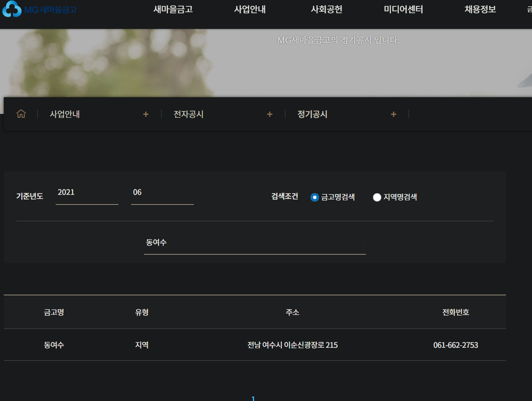Go to results page 1
Screen dimensions: 532x401
[253, 398]
